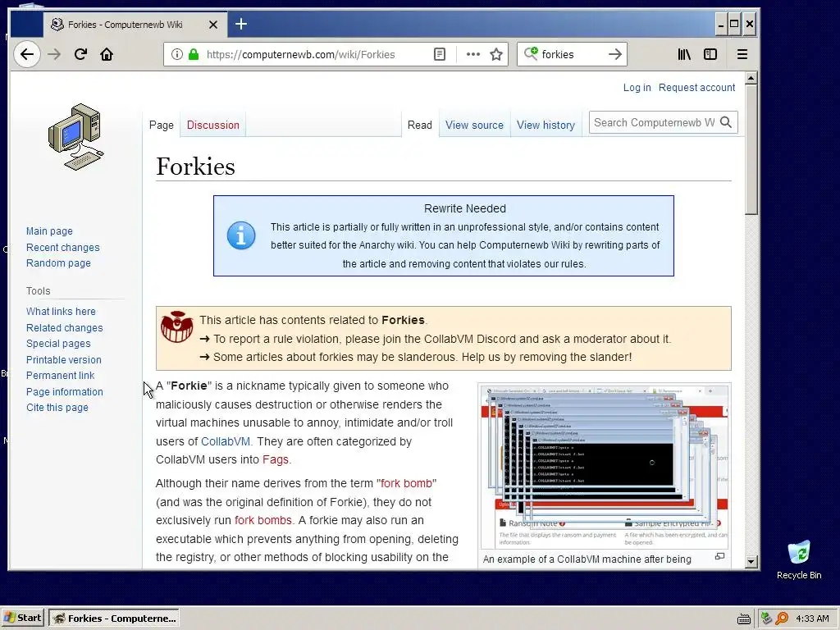Click the Forkies page heading
Image resolution: width=840 pixels, height=630 pixels.
[x=195, y=166]
